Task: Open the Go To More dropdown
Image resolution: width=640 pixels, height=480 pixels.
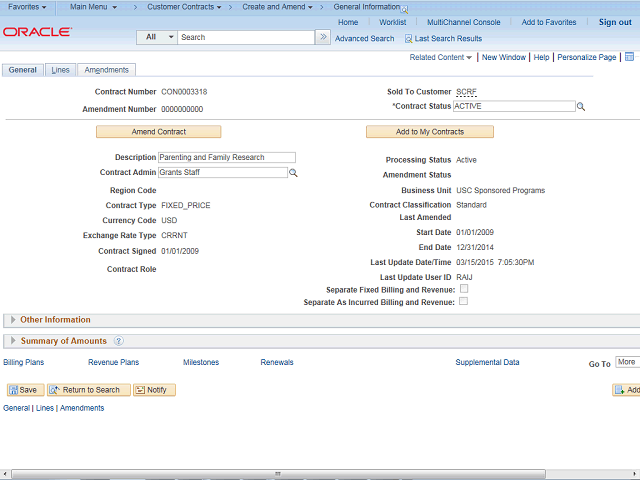Action: tap(627, 362)
